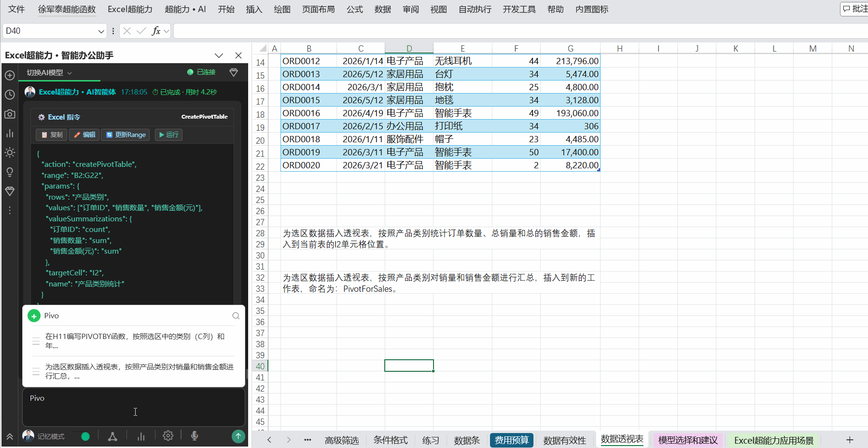Click the 无线耳机 cell

click(x=462, y=61)
